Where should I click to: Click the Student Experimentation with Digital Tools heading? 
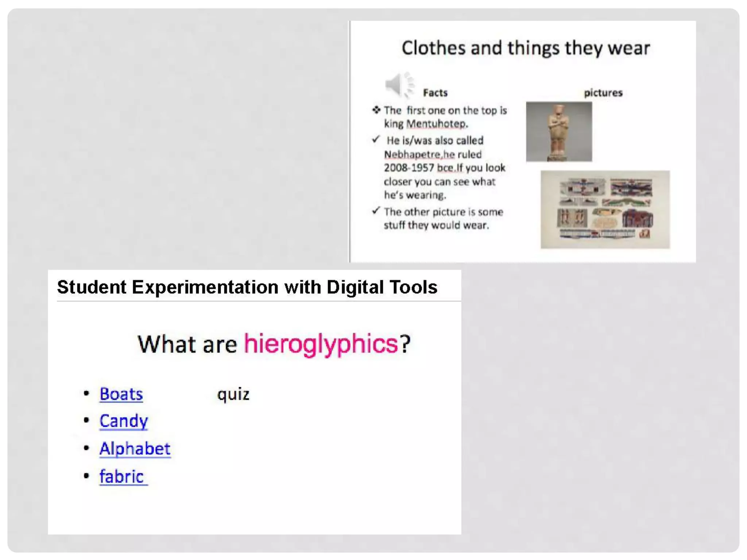247,287
